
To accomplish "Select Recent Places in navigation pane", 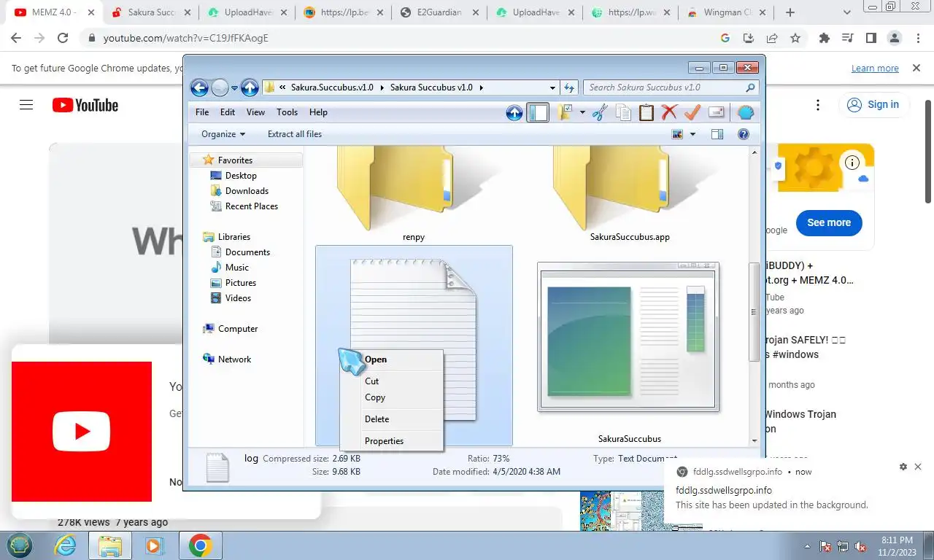I will coord(252,206).
